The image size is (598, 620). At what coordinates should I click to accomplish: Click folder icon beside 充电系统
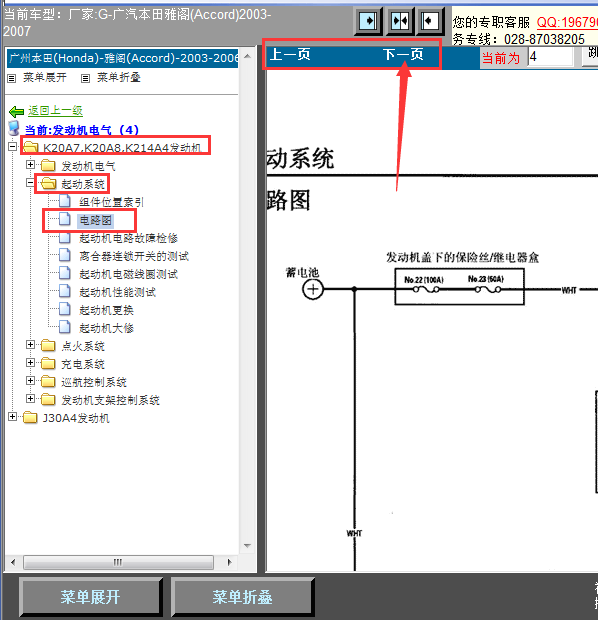(x=48, y=363)
